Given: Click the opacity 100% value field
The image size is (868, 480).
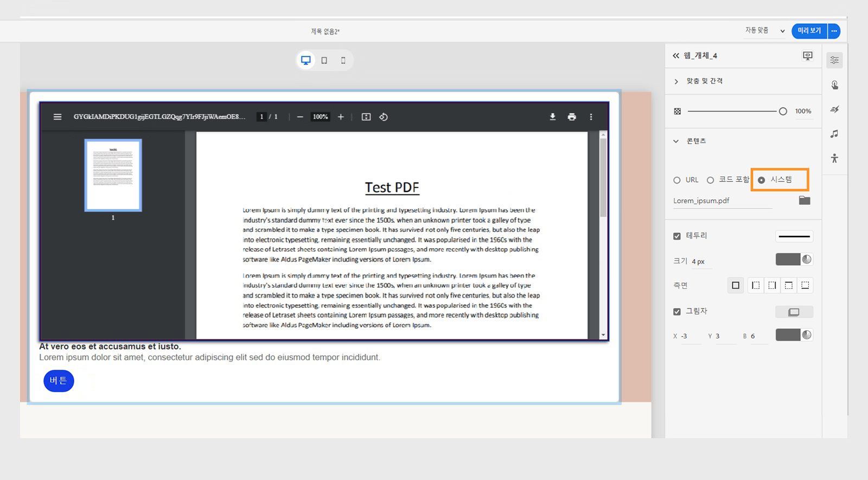Looking at the screenshot, I should coord(803,111).
